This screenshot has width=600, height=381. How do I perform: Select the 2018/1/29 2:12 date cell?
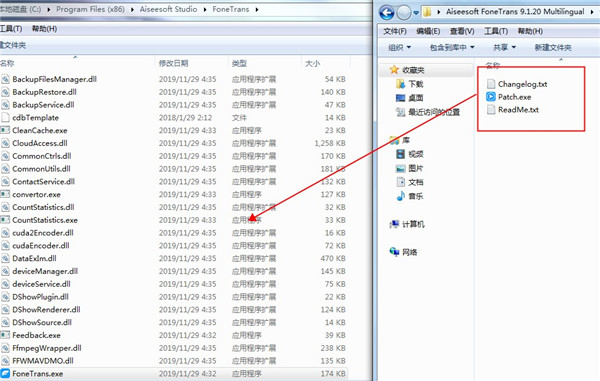(x=185, y=117)
